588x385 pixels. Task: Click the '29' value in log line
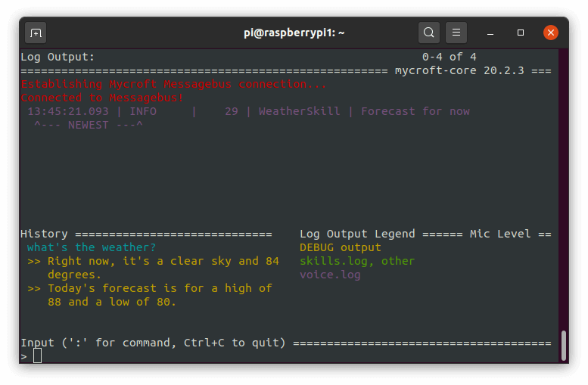[232, 111]
